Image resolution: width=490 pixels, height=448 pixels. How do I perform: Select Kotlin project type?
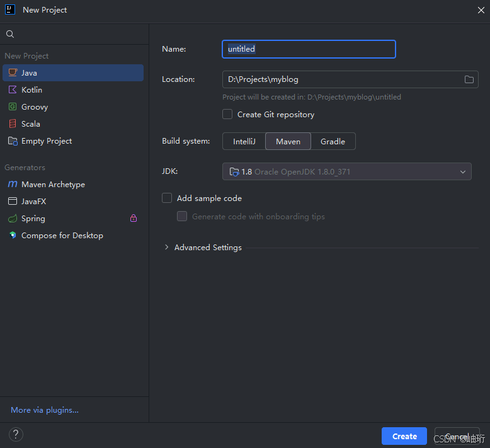pyautogui.click(x=73, y=89)
